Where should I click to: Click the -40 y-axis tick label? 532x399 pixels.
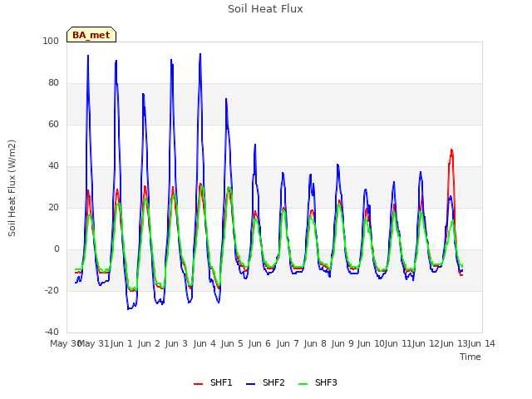click(52, 332)
